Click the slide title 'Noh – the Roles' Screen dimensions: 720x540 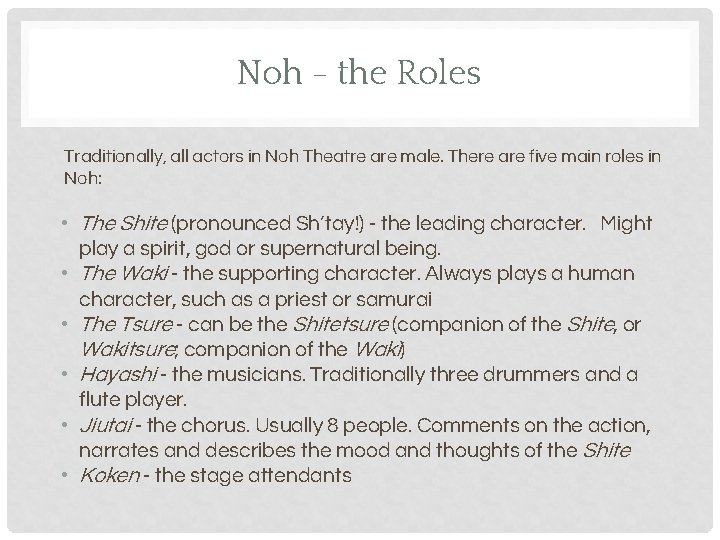[x=360, y=73]
